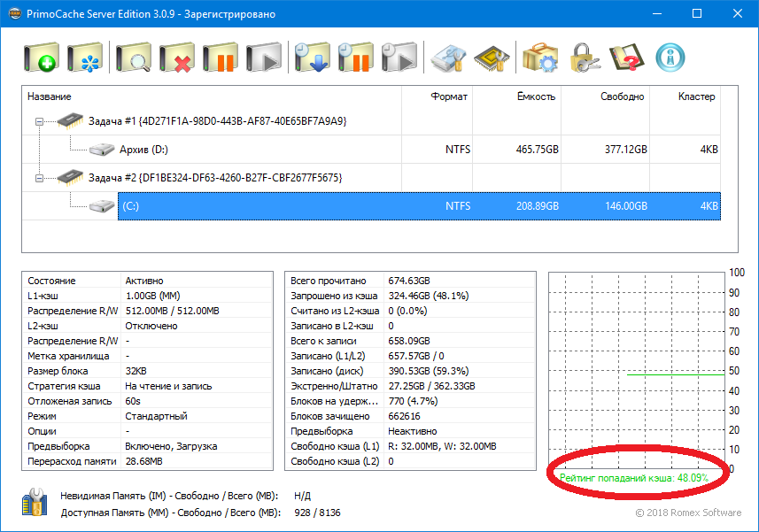Click the blue About info icon
This screenshot has height=532, width=759.
coord(670,58)
